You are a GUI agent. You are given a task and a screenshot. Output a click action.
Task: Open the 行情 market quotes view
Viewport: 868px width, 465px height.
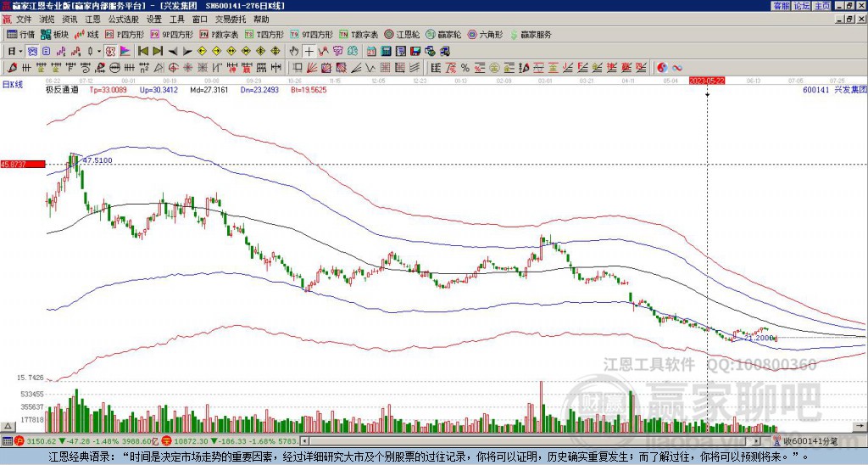(x=20, y=34)
